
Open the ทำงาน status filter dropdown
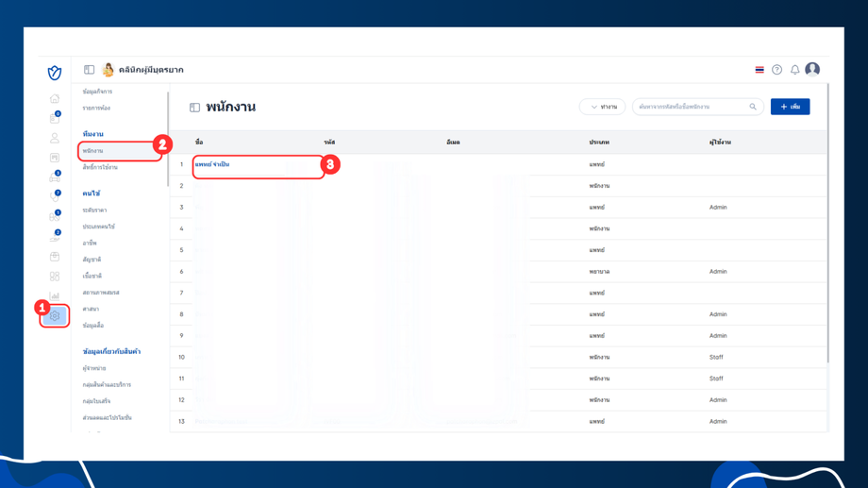pyautogui.click(x=602, y=107)
